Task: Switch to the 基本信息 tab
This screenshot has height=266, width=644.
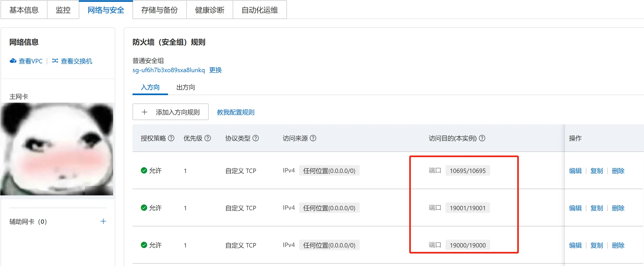Action: [24, 10]
